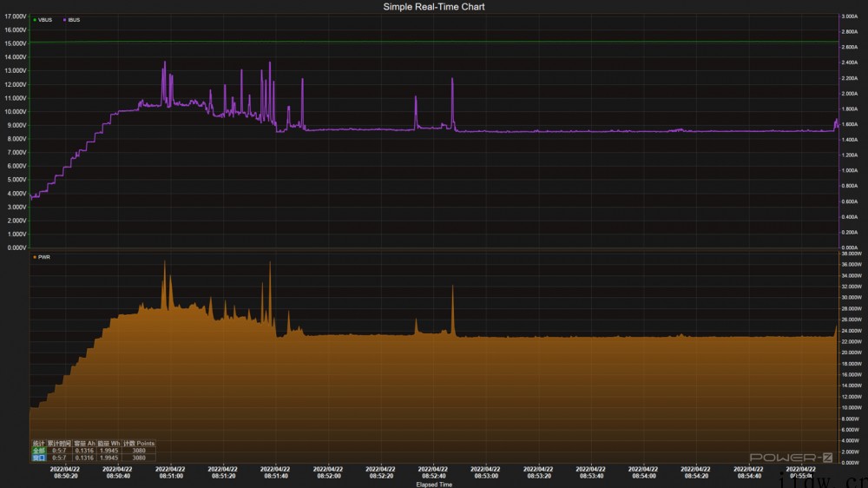Click the 08:50:20 time axis label

[65, 476]
